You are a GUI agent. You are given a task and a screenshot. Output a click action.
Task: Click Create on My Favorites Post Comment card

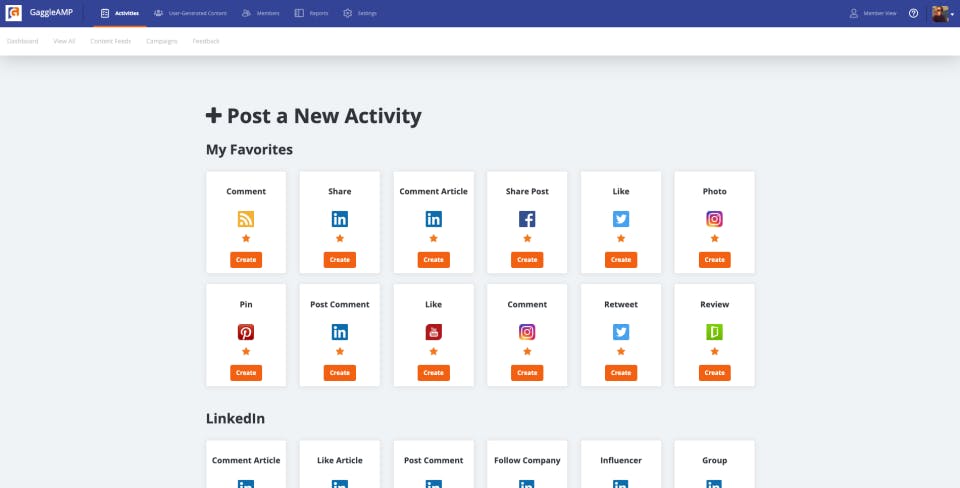(x=340, y=373)
